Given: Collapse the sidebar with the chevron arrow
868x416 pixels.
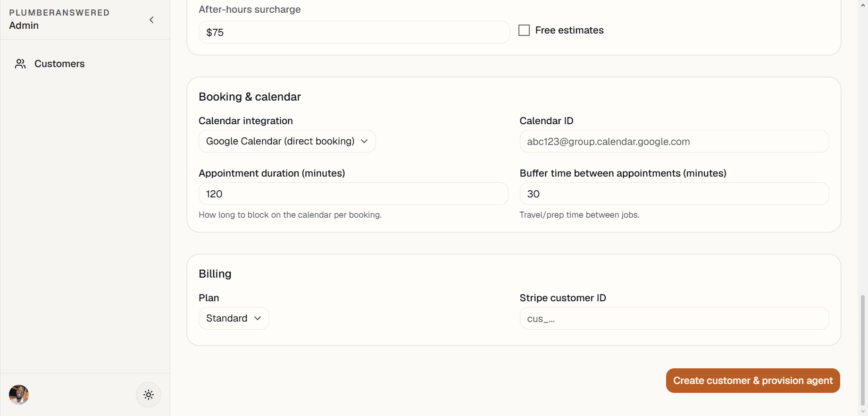Looking at the screenshot, I should tap(151, 20).
